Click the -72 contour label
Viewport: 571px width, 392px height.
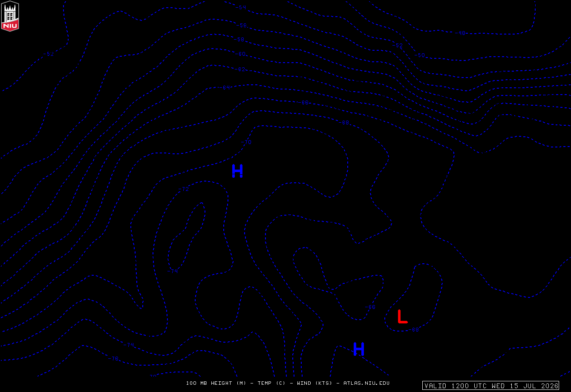pyautogui.click(x=183, y=189)
